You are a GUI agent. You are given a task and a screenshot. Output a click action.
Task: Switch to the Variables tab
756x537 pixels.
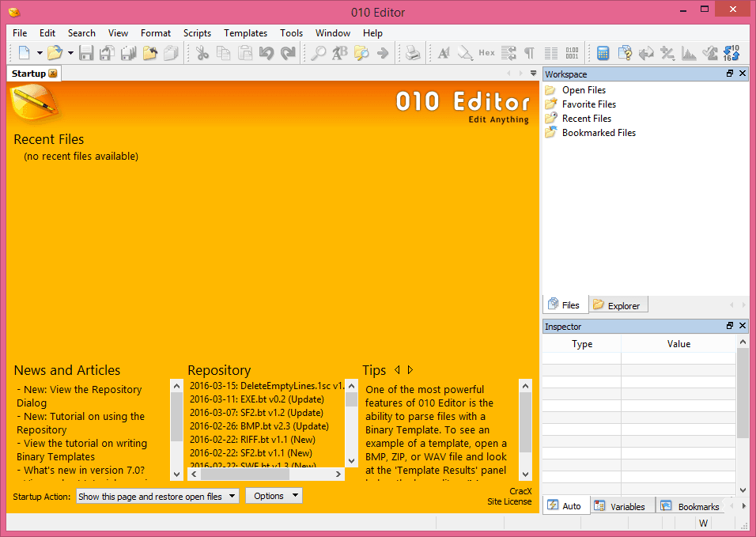point(622,506)
